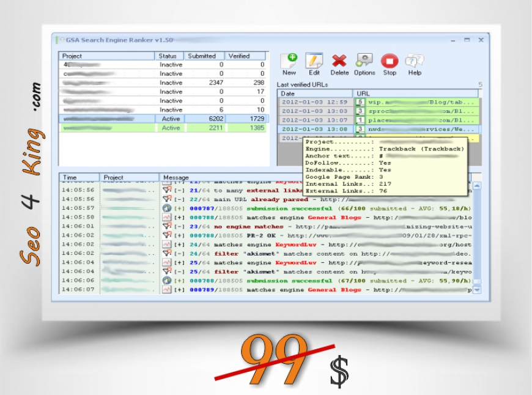532x395 pixels.
Task: Click PR 5 badge on 12:59 URL row
Action: [x=360, y=102]
